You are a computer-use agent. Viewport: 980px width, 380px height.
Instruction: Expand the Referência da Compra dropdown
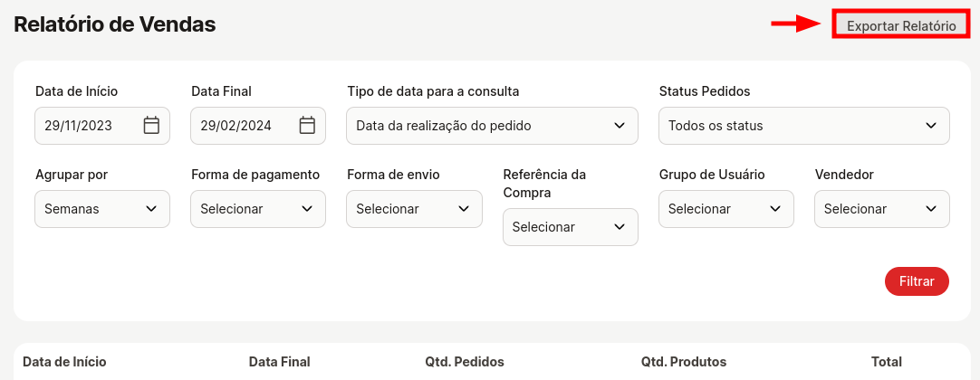click(570, 227)
